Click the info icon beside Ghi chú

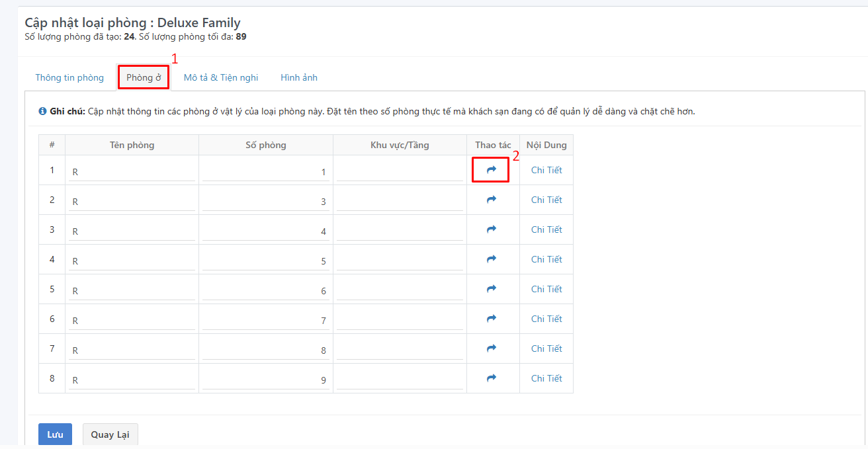coord(42,111)
